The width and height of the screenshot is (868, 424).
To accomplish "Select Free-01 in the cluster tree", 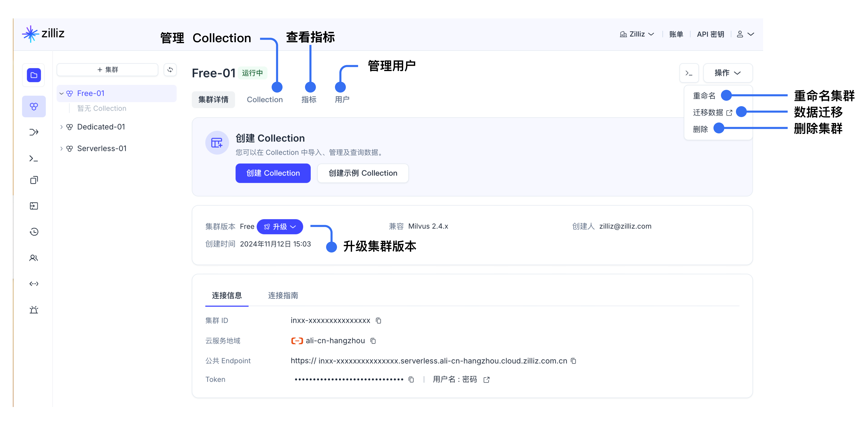I will coord(117,93).
